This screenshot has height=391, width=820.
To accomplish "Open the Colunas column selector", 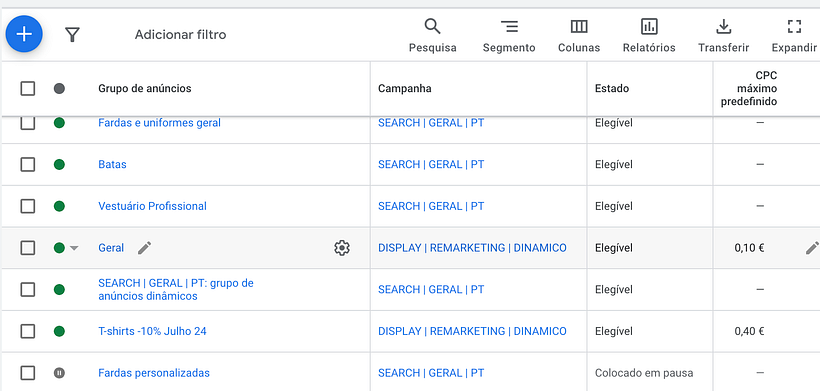I will tap(579, 35).
